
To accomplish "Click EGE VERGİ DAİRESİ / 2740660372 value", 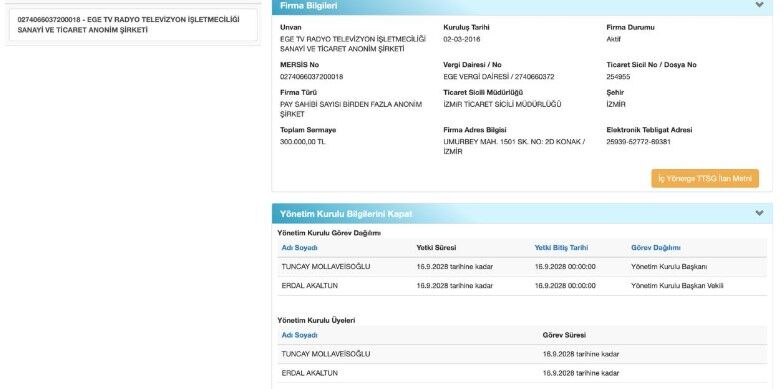I will point(498,77).
